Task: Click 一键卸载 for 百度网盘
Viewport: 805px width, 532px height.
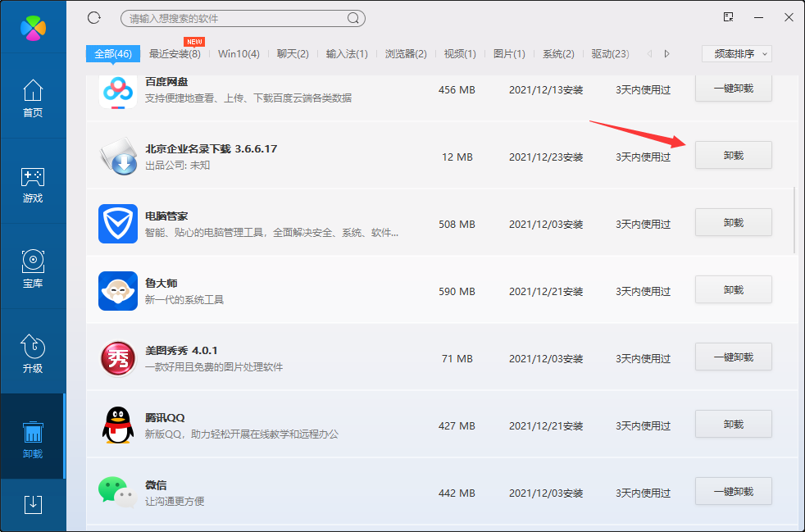Action: coord(734,89)
